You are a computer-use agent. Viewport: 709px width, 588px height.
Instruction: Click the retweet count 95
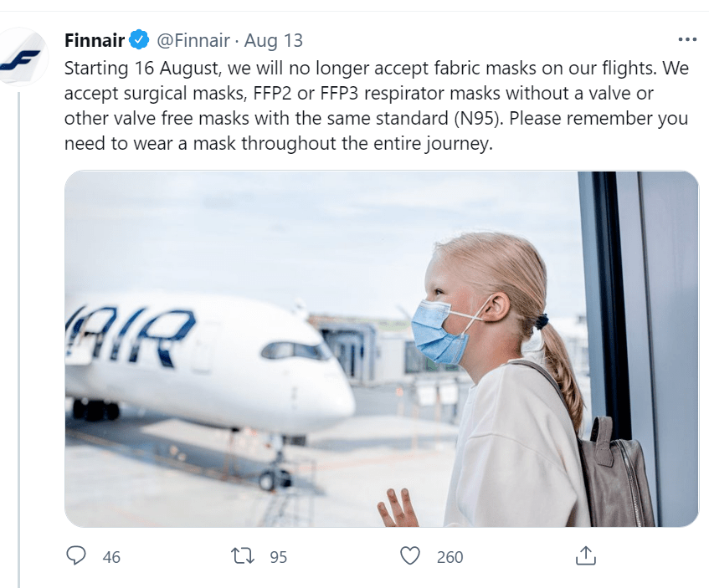278,556
